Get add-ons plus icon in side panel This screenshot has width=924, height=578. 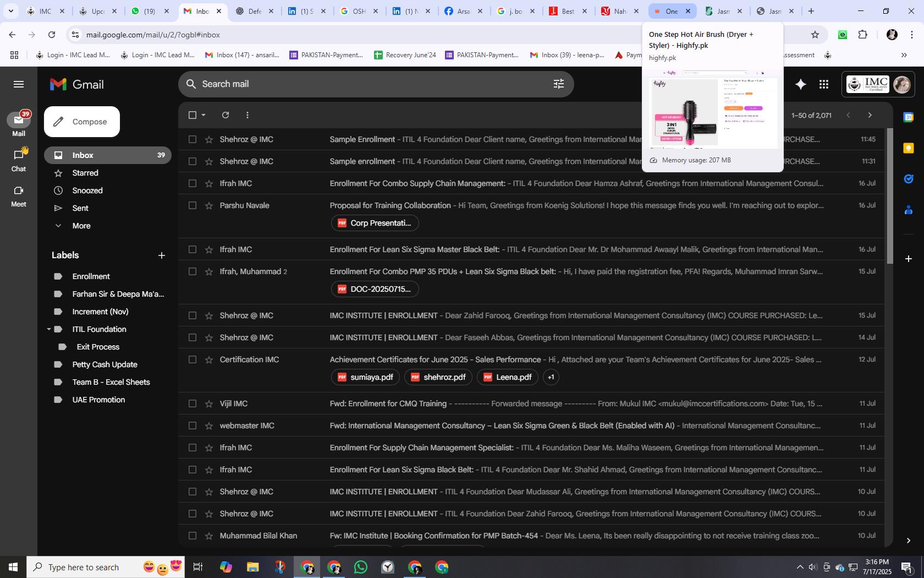(909, 258)
